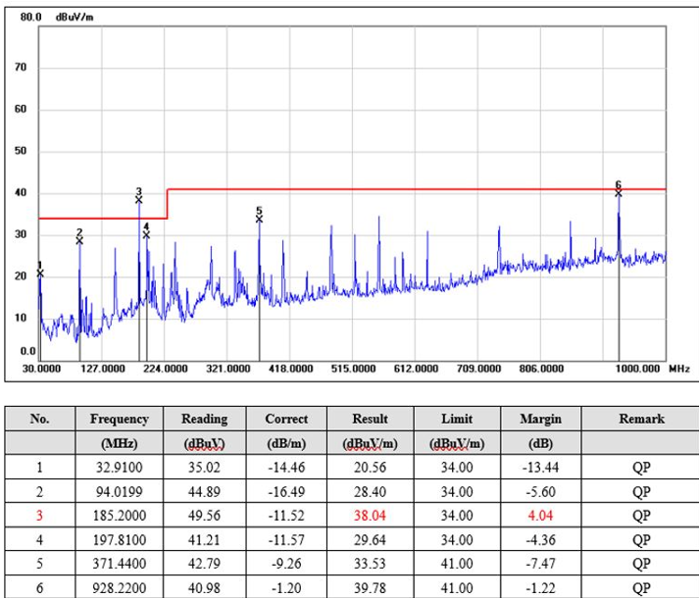Click the red 38.04 result value

coord(370,516)
